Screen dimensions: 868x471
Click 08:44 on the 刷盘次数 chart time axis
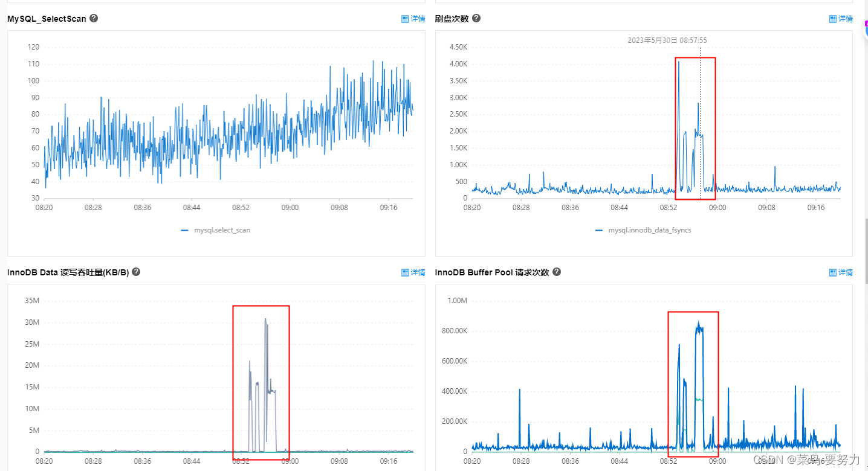point(619,208)
